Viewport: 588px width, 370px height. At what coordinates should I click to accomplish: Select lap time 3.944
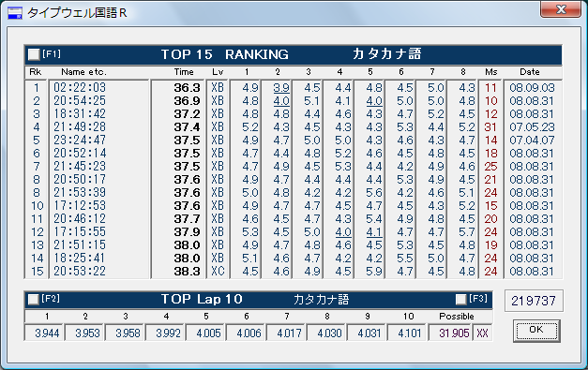[x=47, y=333]
